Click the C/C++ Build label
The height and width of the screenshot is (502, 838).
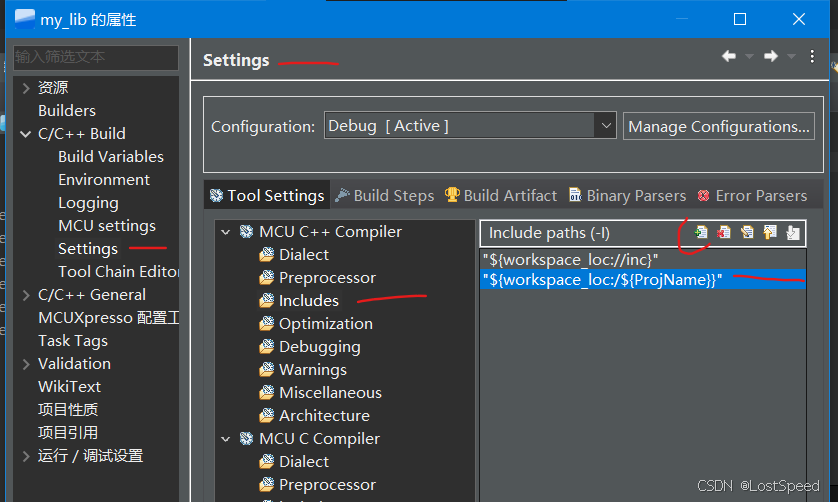82,134
